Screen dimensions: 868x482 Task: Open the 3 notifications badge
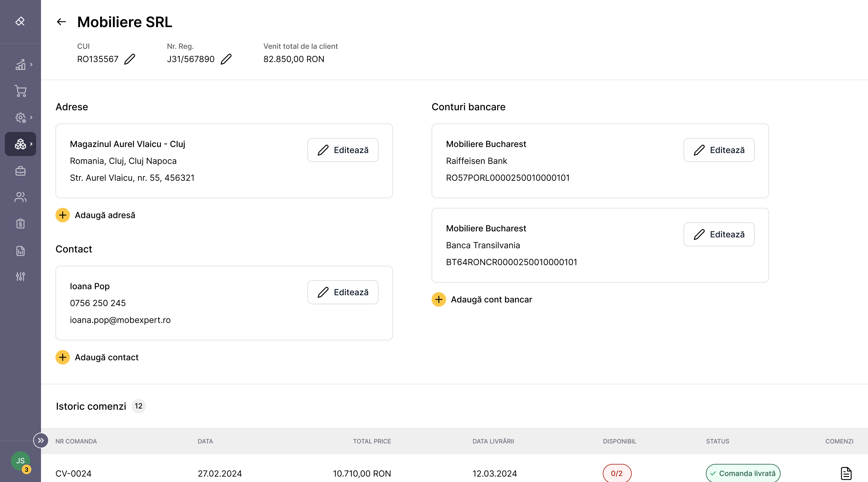point(26,470)
